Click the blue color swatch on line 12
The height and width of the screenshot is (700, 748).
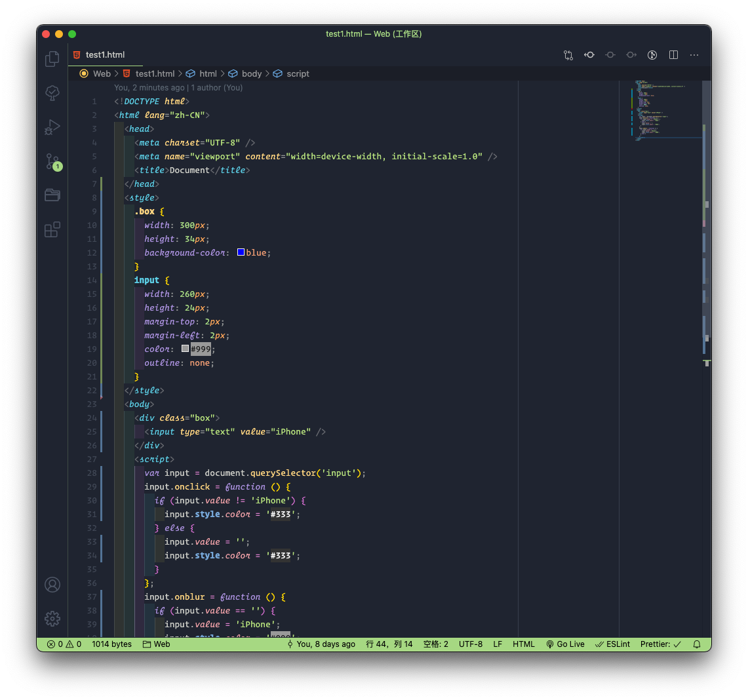(x=241, y=252)
